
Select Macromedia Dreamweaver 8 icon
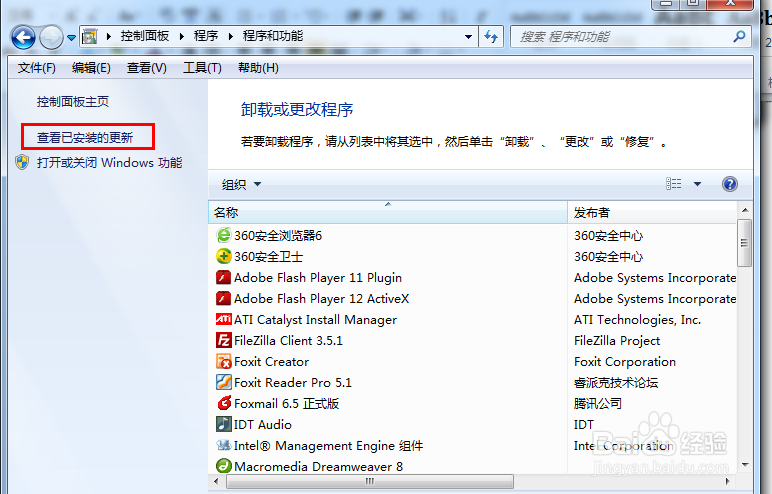224,466
